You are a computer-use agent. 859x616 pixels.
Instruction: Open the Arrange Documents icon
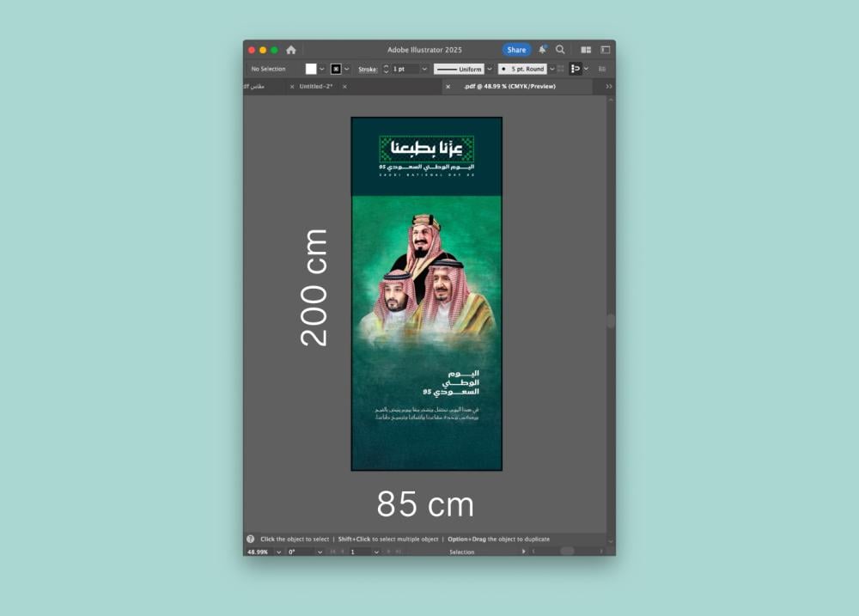[x=586, y=50]
